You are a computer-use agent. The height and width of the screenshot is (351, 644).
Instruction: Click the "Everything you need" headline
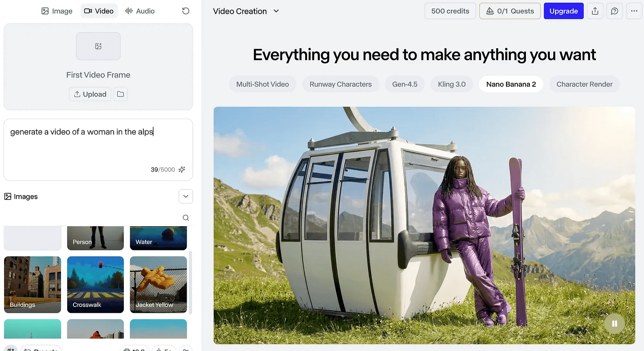pos(424,54)
